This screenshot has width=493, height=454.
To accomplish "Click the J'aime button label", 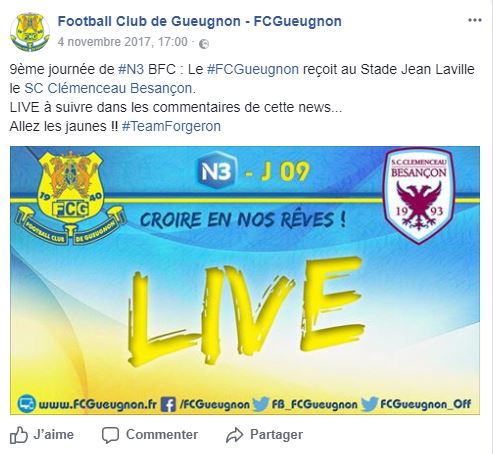I will (x=54, y=435).
